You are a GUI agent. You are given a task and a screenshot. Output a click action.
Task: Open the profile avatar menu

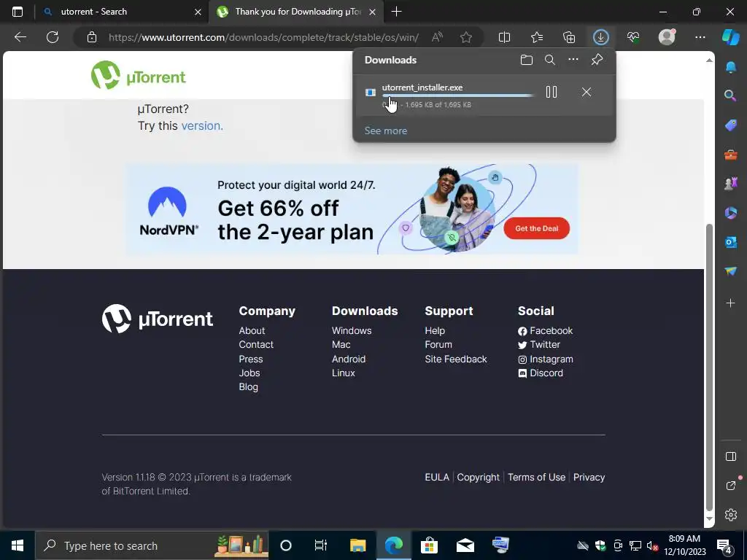[667, 36]
